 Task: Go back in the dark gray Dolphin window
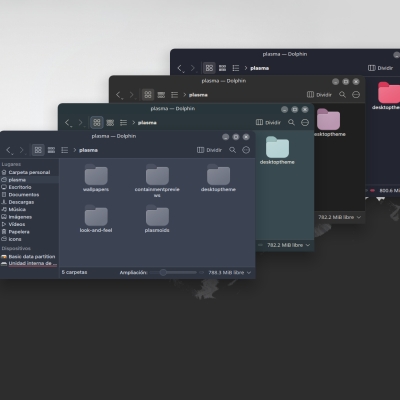pos(119,95)
